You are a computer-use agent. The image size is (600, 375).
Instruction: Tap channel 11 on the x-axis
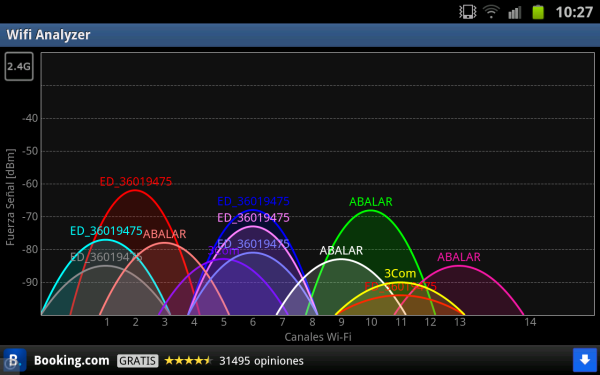[x=400, y=322]
